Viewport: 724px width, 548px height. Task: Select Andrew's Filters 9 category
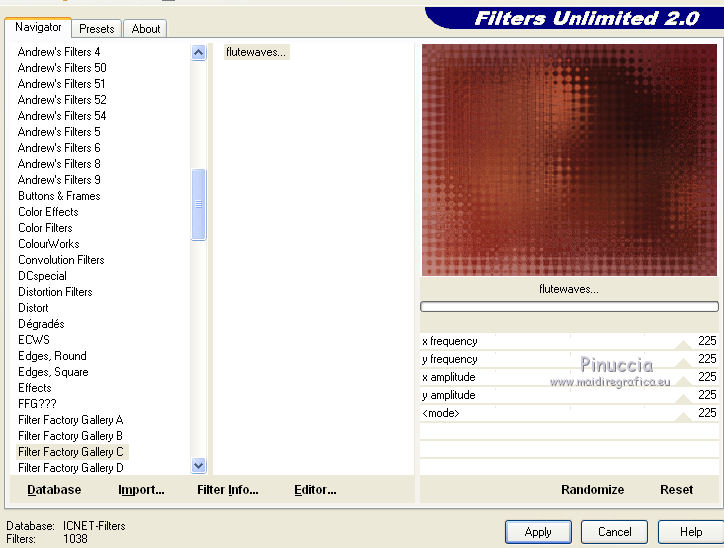[59, 180]
